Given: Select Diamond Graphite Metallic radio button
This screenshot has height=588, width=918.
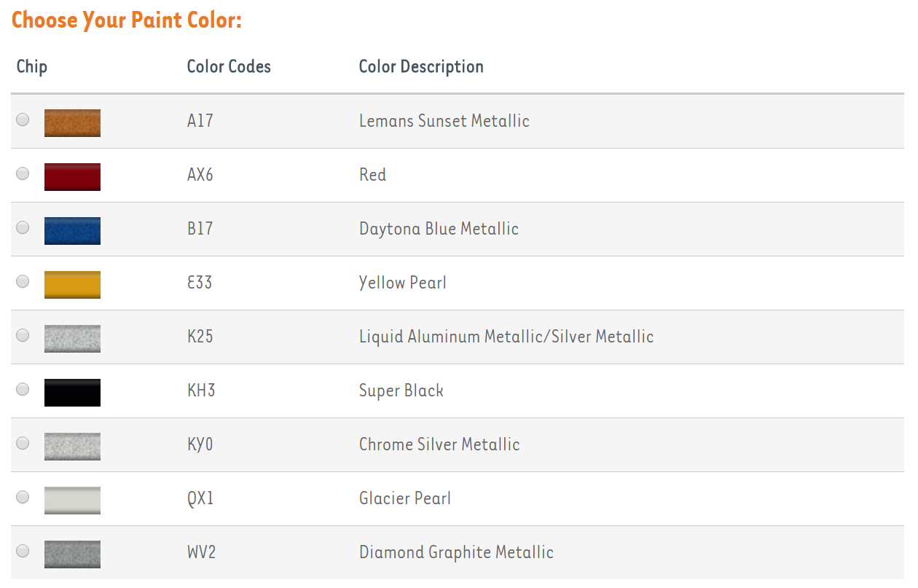Looking at the screenshot, I should [23, 551].
